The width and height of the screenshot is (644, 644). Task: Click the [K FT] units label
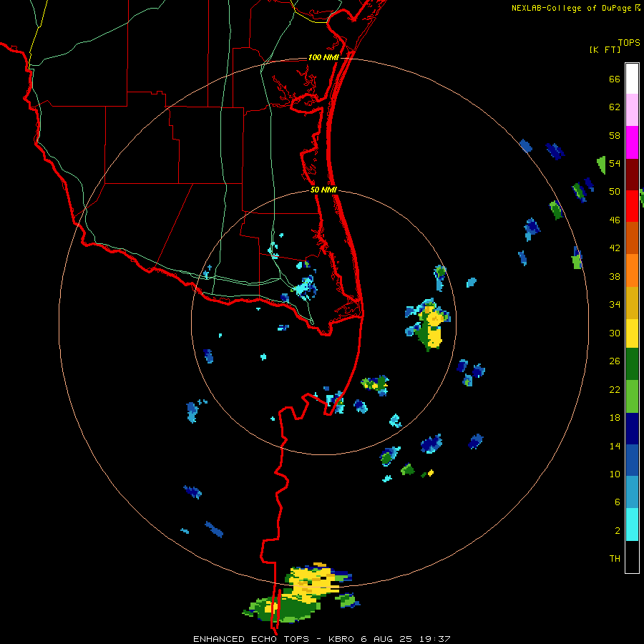tap(605, 50)
